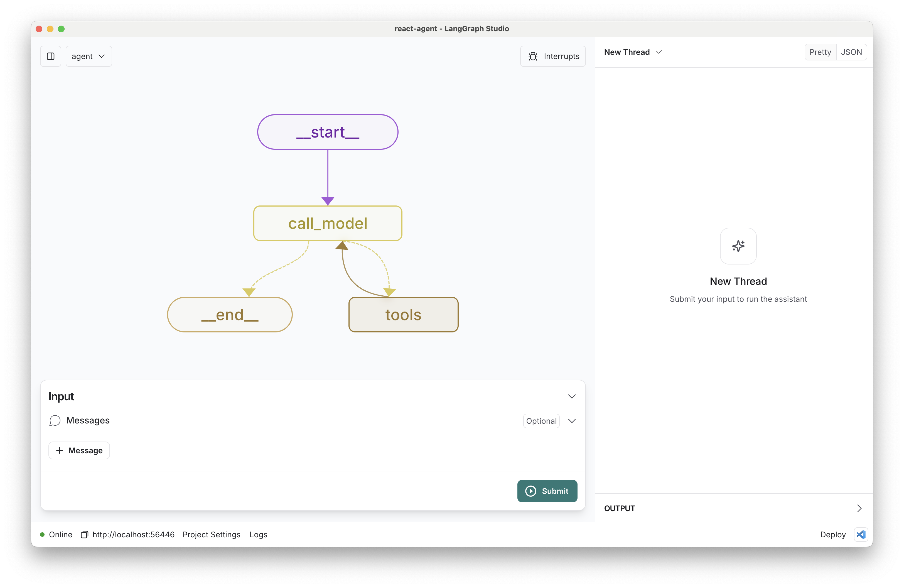Click the localhost:56446 link
The image size is (904, 588).
click(x=134, y=535)
